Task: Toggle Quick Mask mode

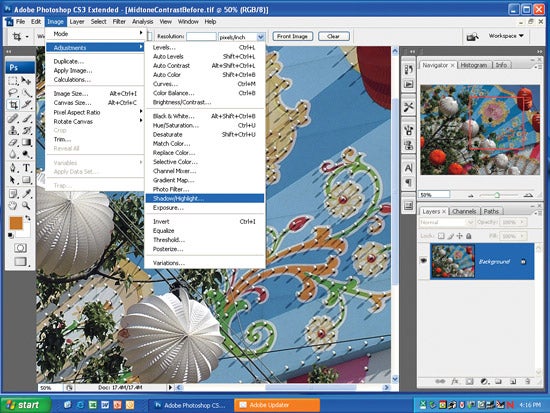Action: point(20,248)
